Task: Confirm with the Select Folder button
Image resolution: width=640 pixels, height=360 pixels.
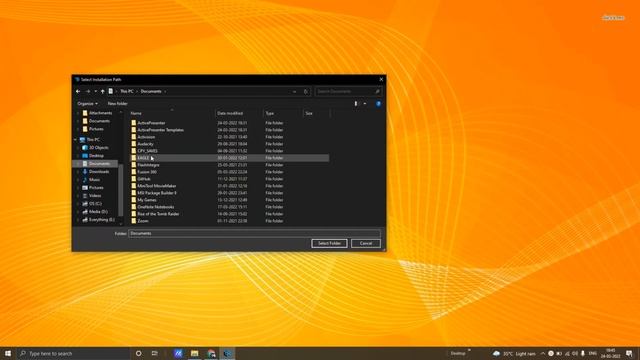Action: pyautogui.click(x=329, y=243)
